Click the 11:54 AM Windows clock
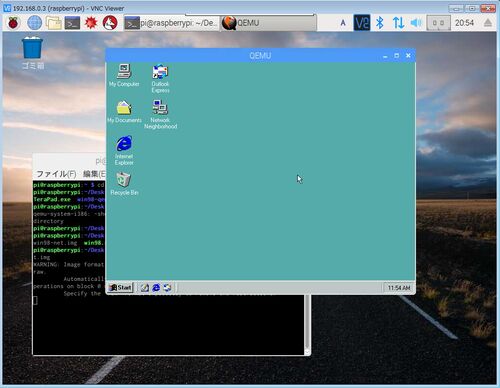500x388 pixels. 399,288
